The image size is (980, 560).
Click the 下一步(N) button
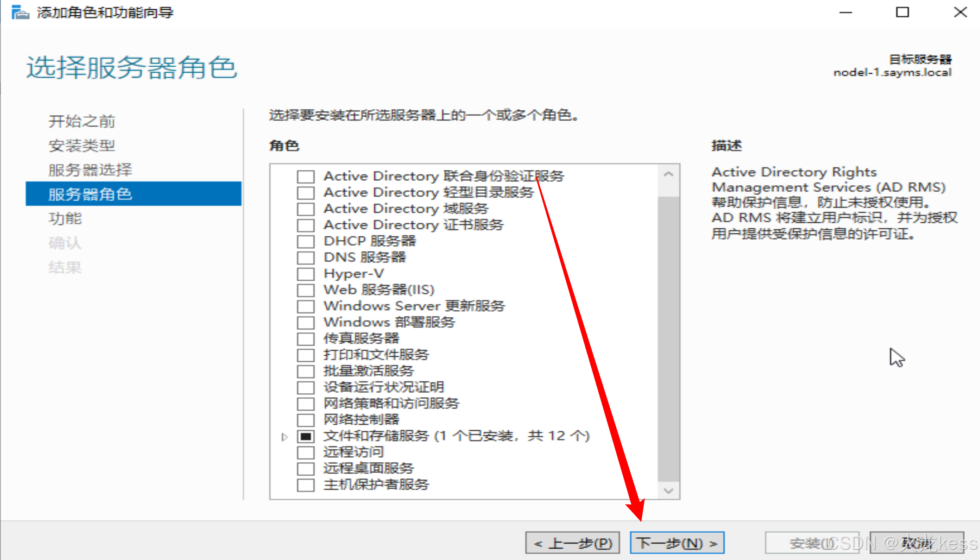coord(677,543)
